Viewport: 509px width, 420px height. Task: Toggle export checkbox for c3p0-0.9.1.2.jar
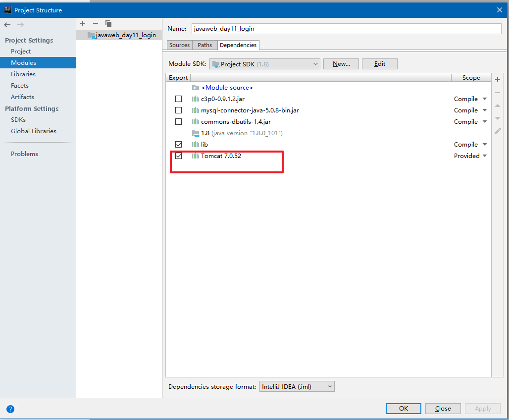179,99
